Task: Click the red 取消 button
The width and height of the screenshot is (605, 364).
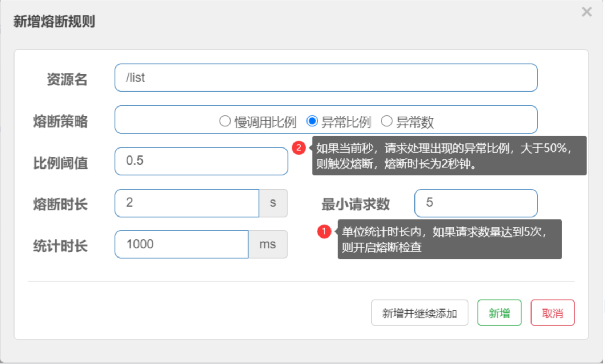Action: (552, 313)
